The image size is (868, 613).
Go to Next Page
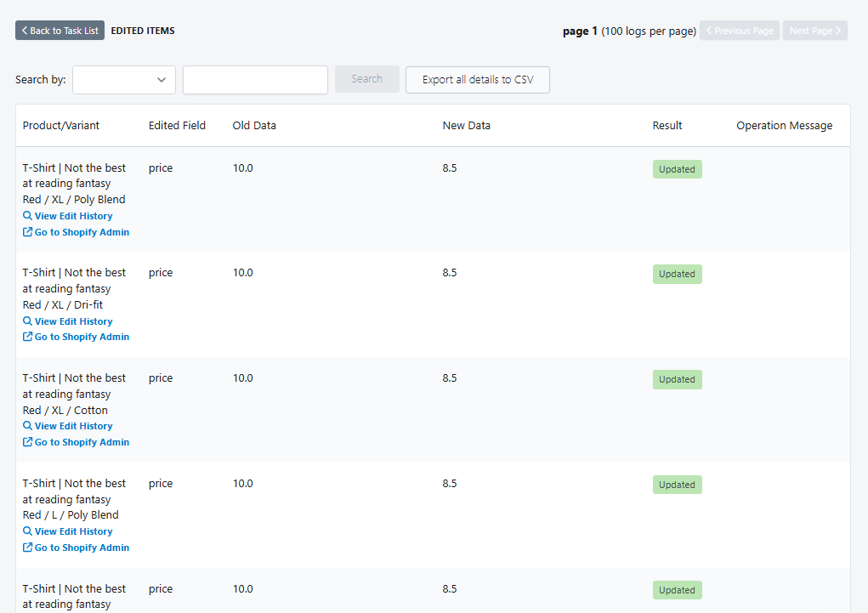click(814, 31)
